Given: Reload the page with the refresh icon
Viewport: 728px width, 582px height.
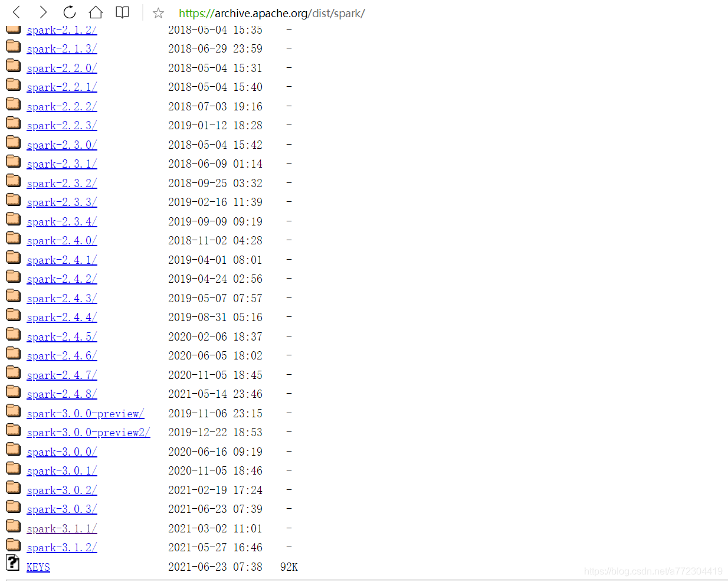Looking at the screenshot, I should (x=69, y=12).
